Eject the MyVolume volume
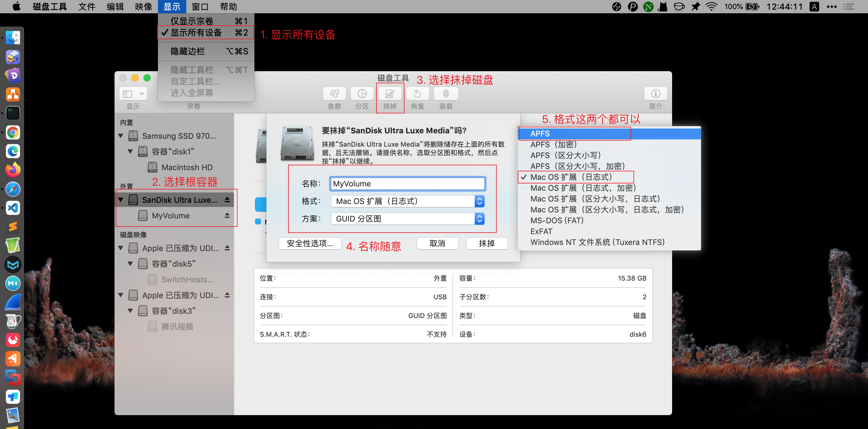This screenshot has width=868, height=429. point(228,215)
